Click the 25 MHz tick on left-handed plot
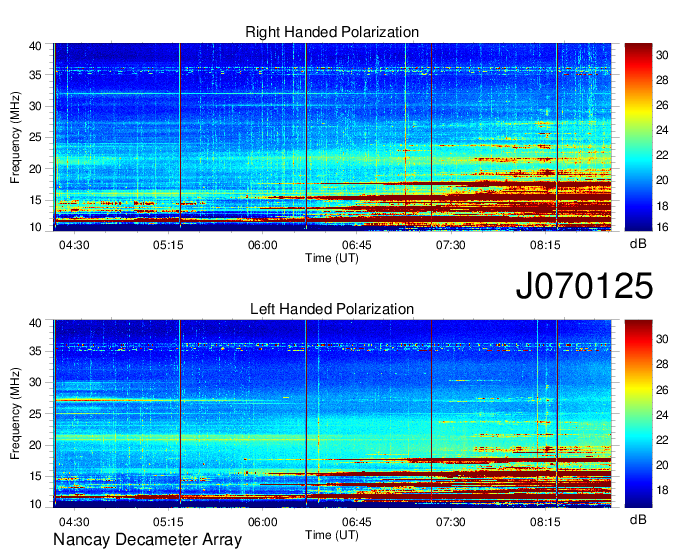Screen dimensions: 680x552 35,414
